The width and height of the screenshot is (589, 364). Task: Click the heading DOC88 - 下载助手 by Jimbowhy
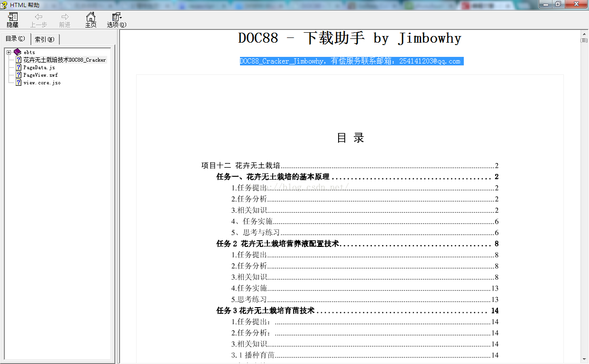pos(350,38)
